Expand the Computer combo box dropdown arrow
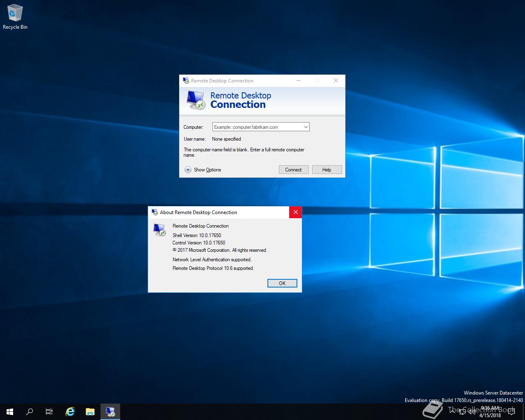Image resolution: width=525 pixels, height=420 pixels. tap(306, 127)
